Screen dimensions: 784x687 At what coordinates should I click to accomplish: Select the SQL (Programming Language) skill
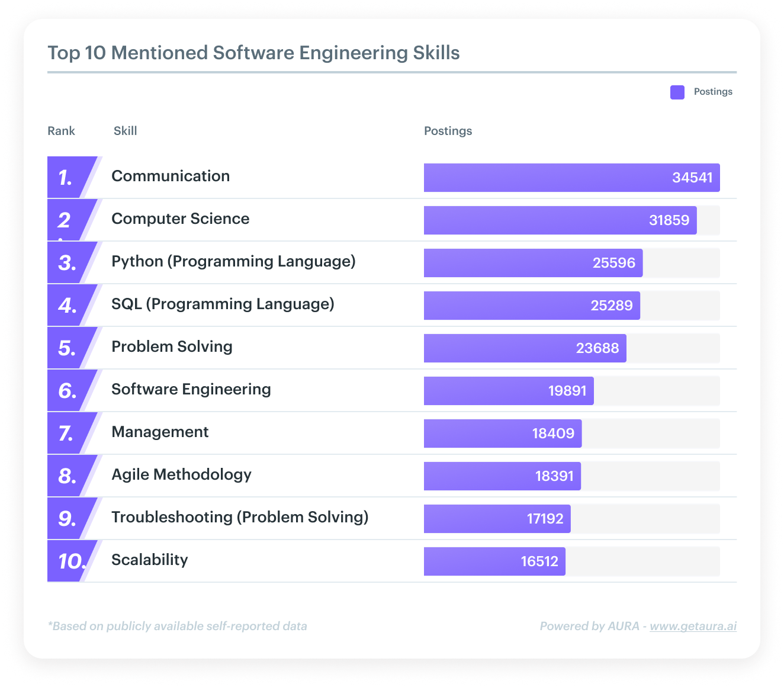pos(223,304)
